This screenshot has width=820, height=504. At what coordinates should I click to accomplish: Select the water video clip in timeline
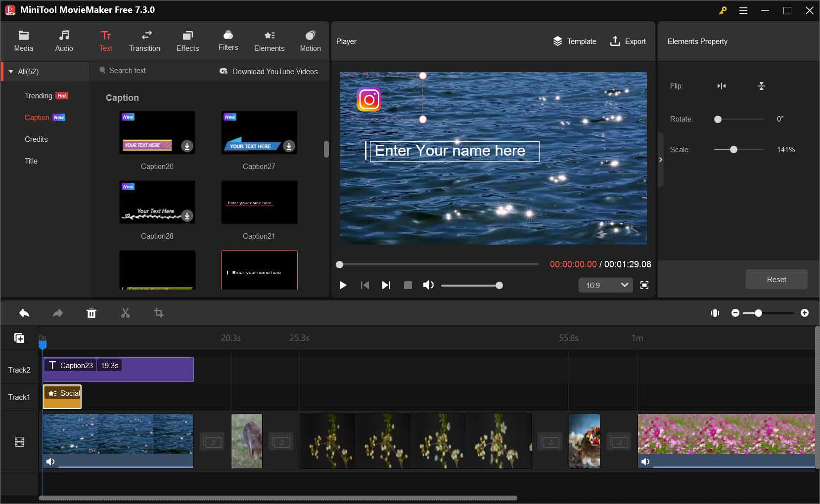pyautogui.click(x=118, y=441)
